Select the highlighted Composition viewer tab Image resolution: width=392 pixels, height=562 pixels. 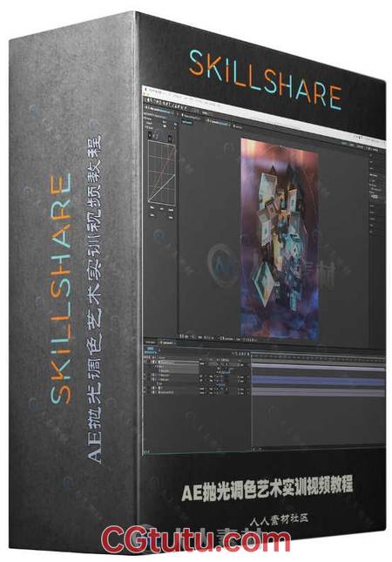coord(218,124)
